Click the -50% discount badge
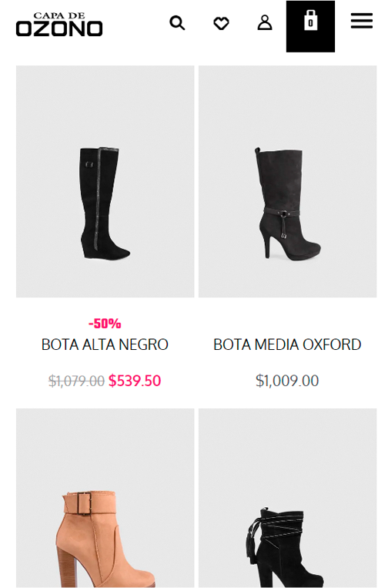 point(105,323)
